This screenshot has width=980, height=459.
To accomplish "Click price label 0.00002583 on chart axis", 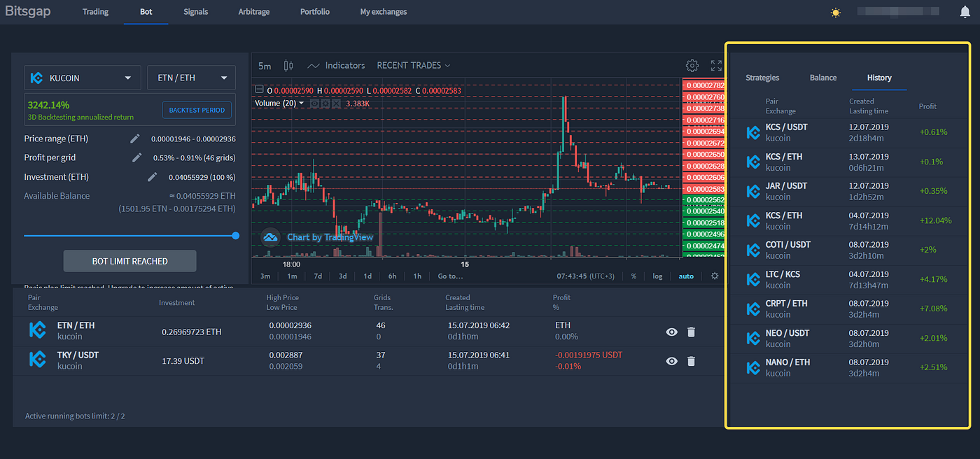I will pos(703,189).
